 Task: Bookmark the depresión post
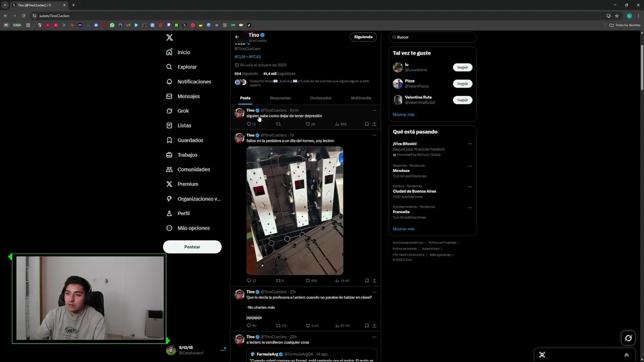367,124
